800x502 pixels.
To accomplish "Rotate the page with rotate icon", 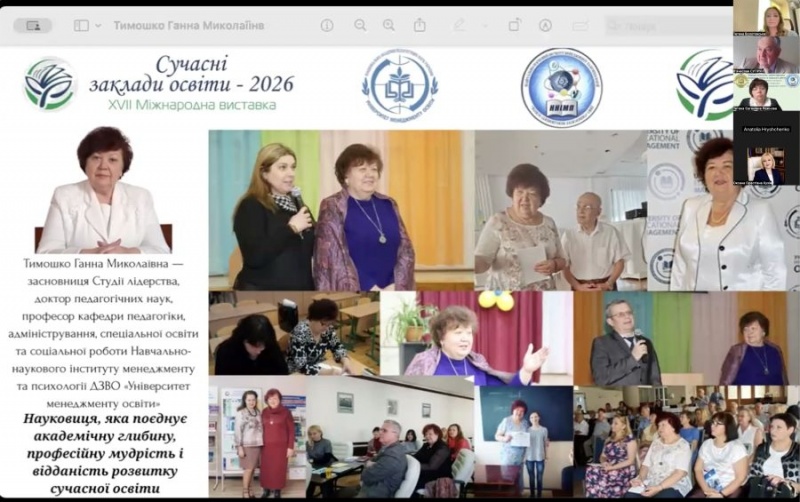I will pyautogui.click(x=515, y=25).
